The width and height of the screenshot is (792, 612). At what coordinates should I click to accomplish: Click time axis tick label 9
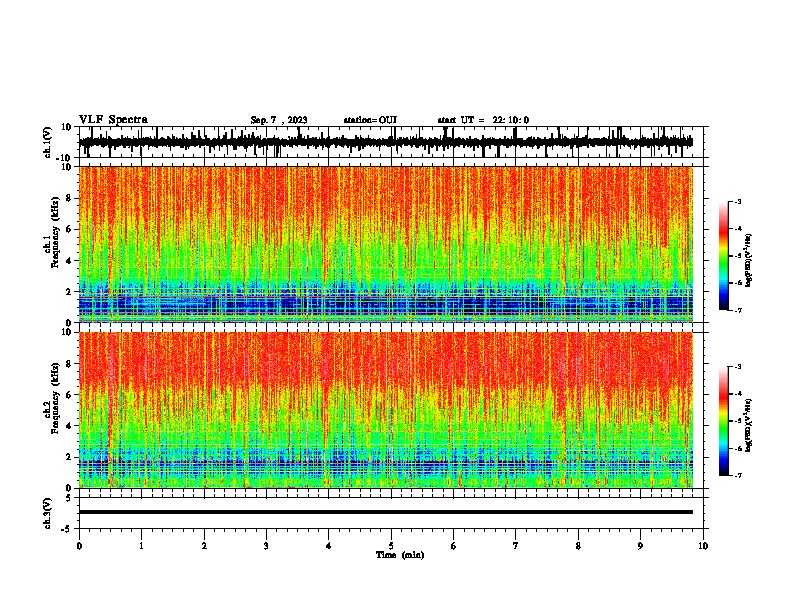[x=640, y=546]
